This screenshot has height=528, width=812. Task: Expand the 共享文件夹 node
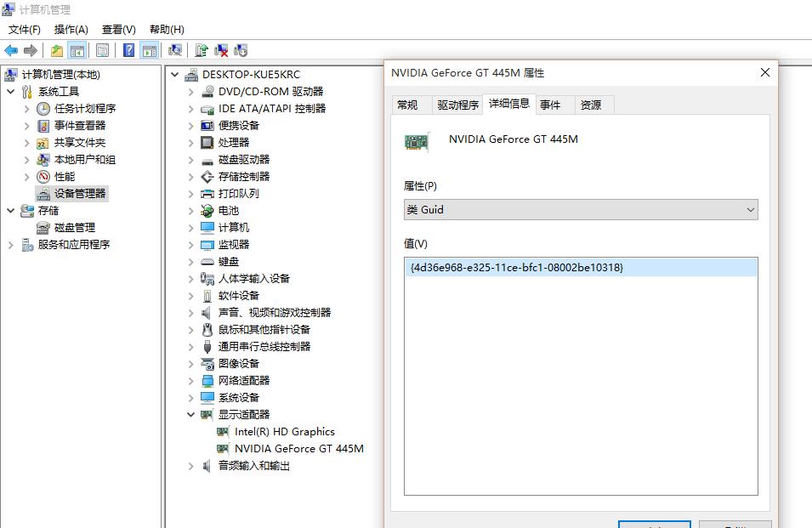point(26,143)
